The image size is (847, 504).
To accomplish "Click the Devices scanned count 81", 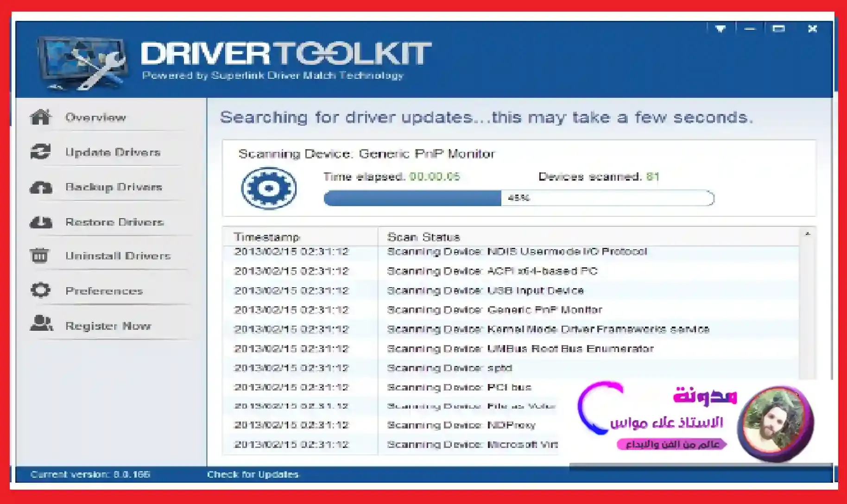I will [653, 176].
